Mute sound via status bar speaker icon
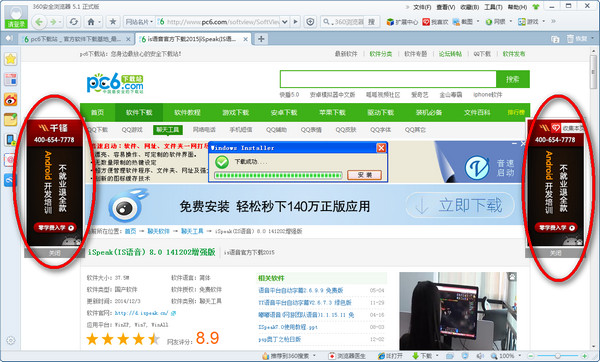This screenshot has height=362, width=600. point(479,356)
